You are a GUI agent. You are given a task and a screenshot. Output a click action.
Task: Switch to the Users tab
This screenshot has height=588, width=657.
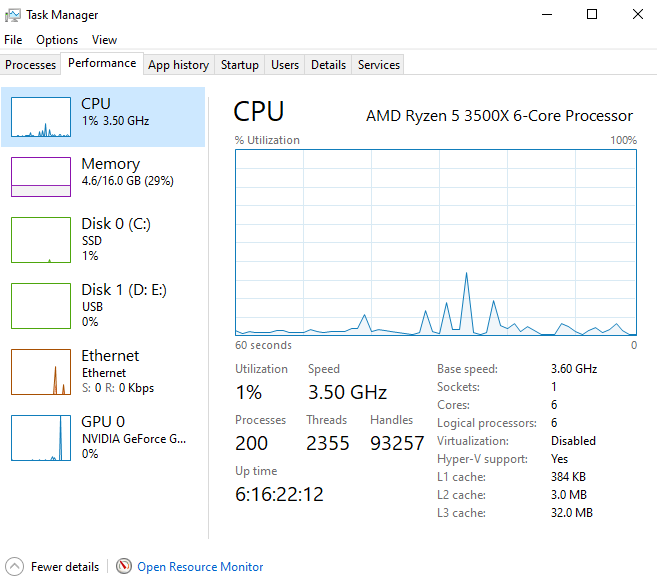(x=285, y=65)
